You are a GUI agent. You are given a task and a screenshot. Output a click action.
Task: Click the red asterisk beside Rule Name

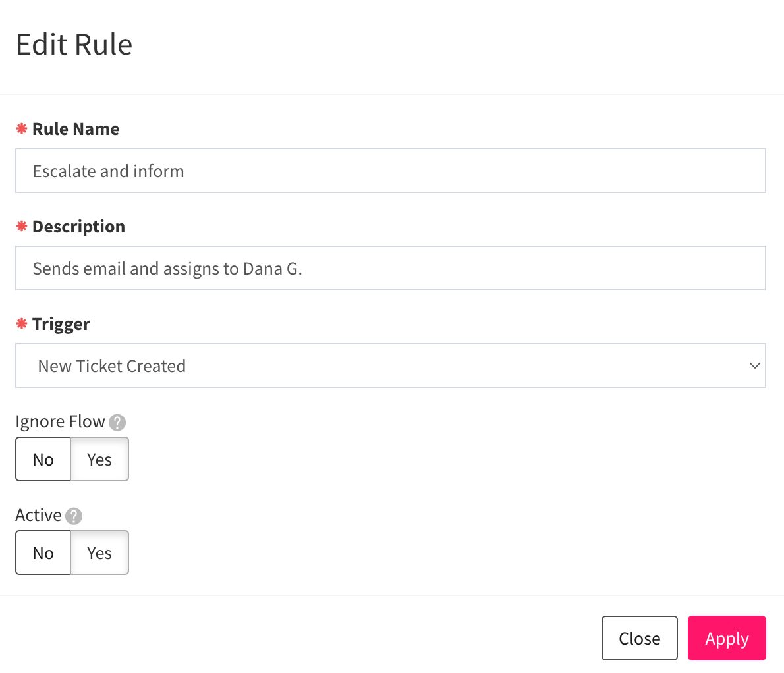(22, 128)
